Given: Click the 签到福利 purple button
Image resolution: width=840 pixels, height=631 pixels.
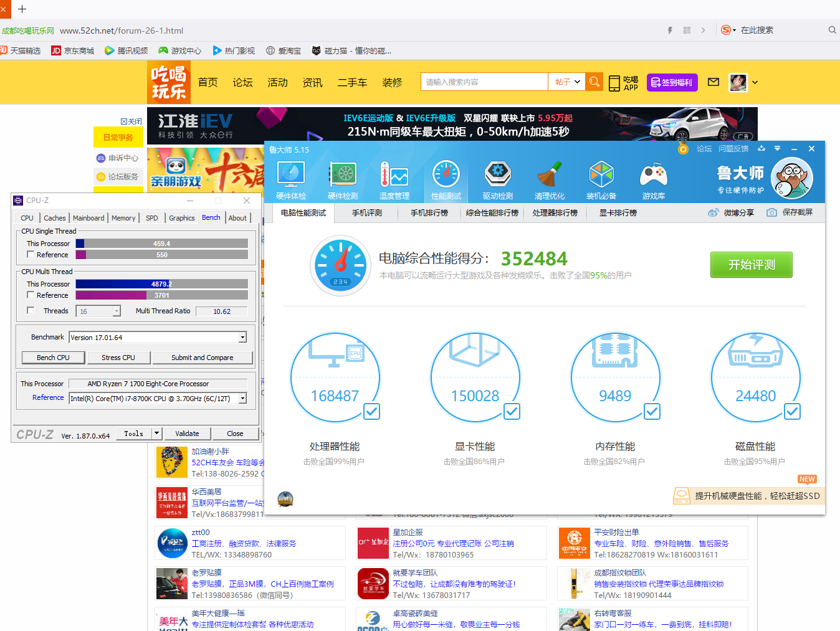Looking at the screenshot, I should [672, 82].
